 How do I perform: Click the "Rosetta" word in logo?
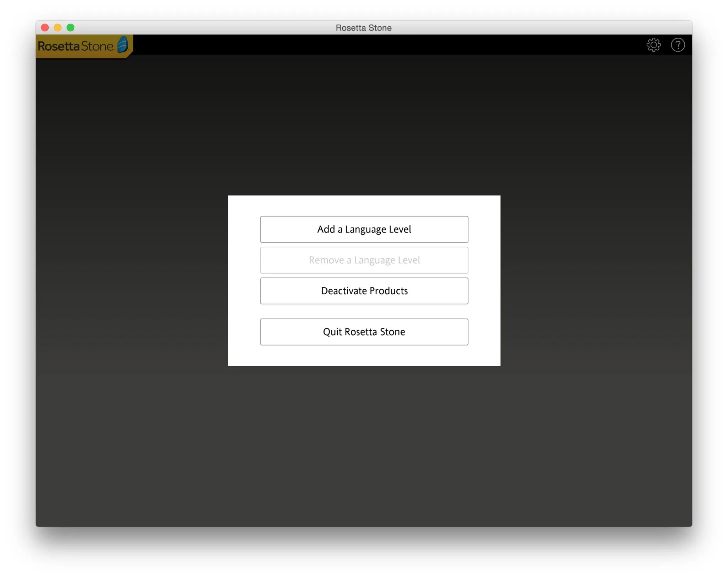click(x=59, y=46)
